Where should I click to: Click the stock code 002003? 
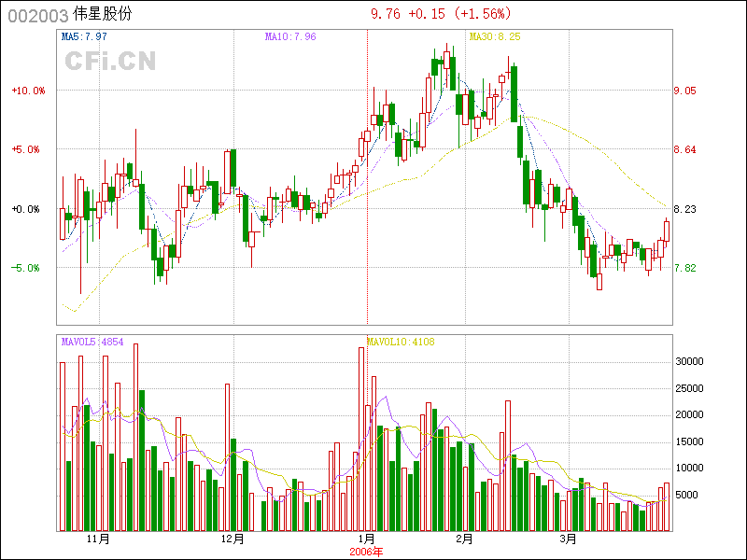coord(37,14)
